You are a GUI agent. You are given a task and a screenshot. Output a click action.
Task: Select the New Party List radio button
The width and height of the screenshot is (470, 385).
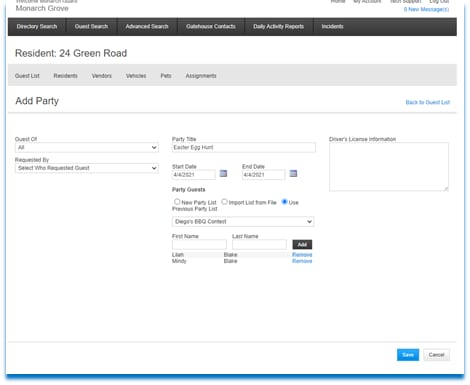[177, 202]
